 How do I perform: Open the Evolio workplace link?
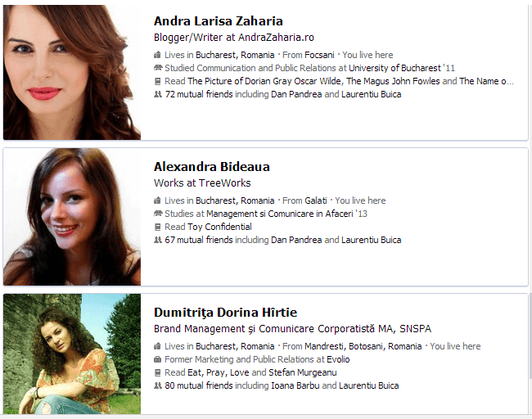[338, 359]
